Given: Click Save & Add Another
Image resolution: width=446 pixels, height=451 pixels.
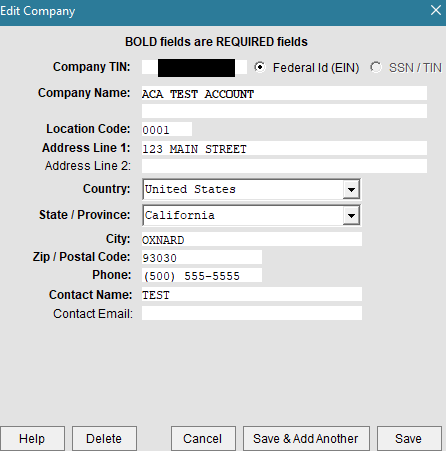Looking at the screenshot, I should 306,439.
